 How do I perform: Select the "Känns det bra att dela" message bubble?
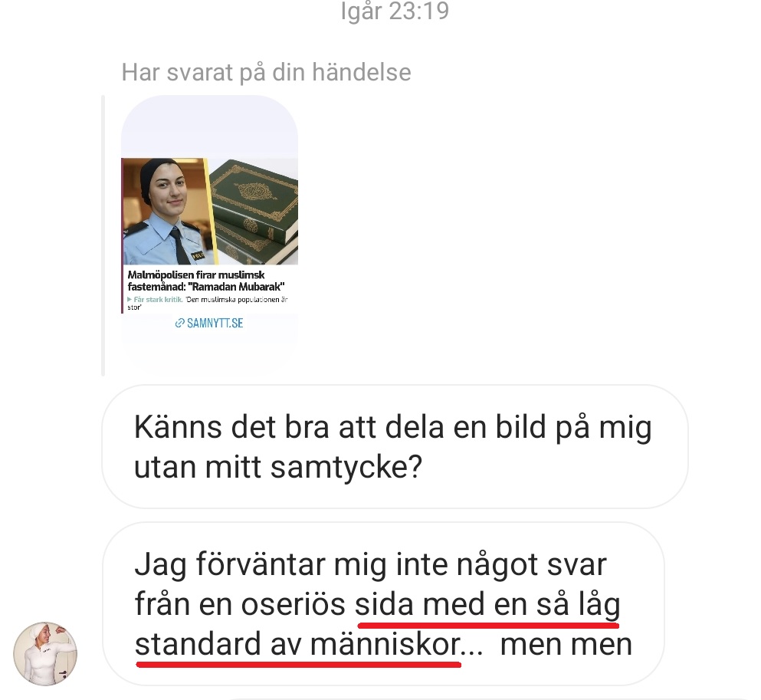[x=395, y=446]
